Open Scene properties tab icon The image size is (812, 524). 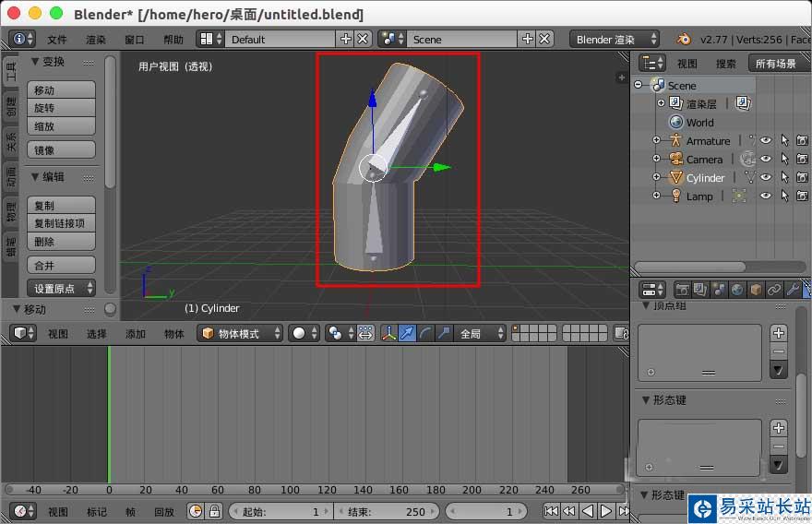pyautogui.click(x=719, y=290)
